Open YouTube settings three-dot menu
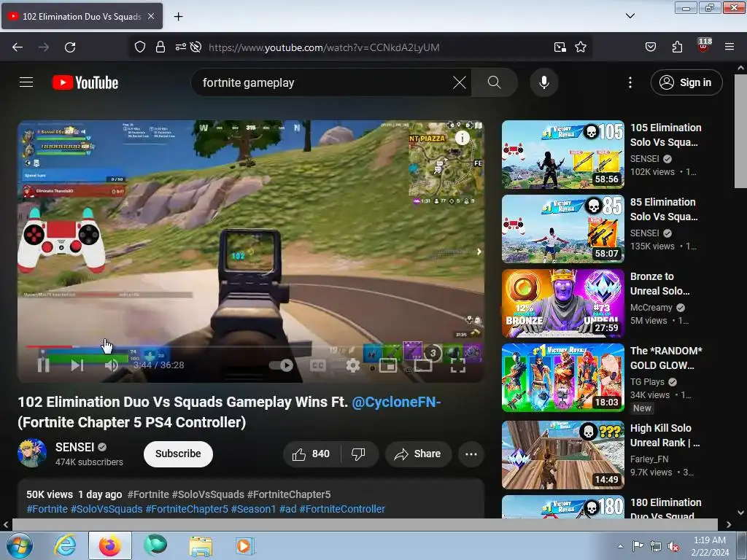747x560 pixels. tap(630, 82)
